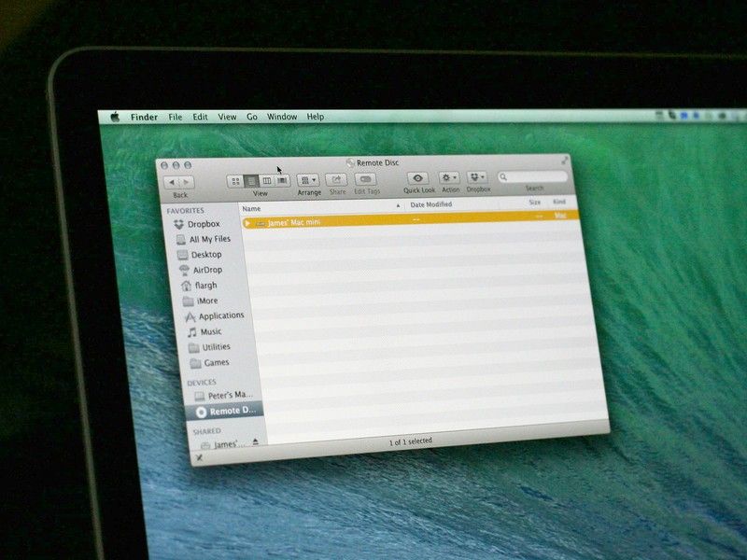
Task: Select the Dropbox item in the sidebar
Action: (204, 223)
